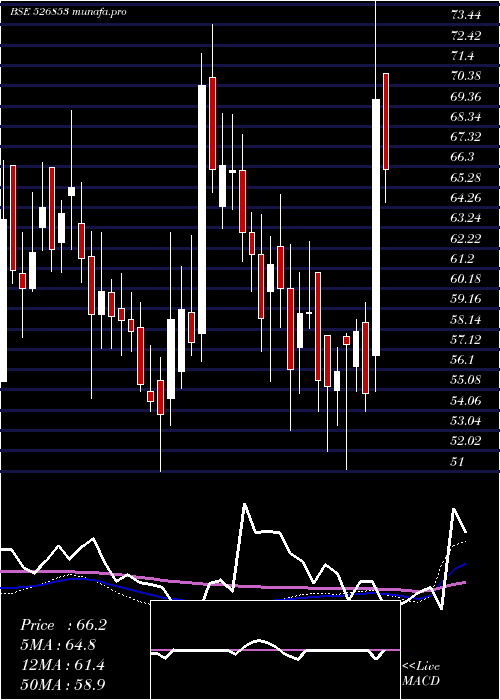500x700 pixels.
Task: Select the 68.34 price axis label
Action: pos(466,117)
